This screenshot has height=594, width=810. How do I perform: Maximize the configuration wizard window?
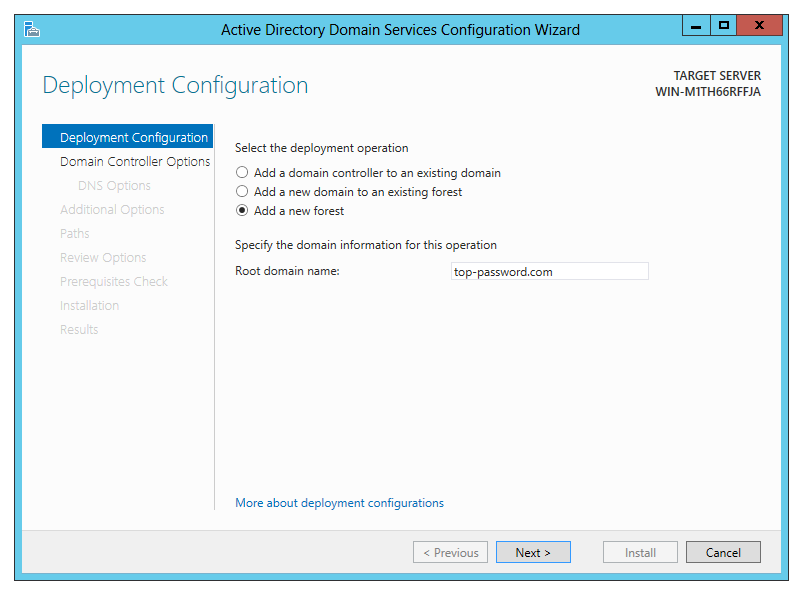(x=723, y=25)
